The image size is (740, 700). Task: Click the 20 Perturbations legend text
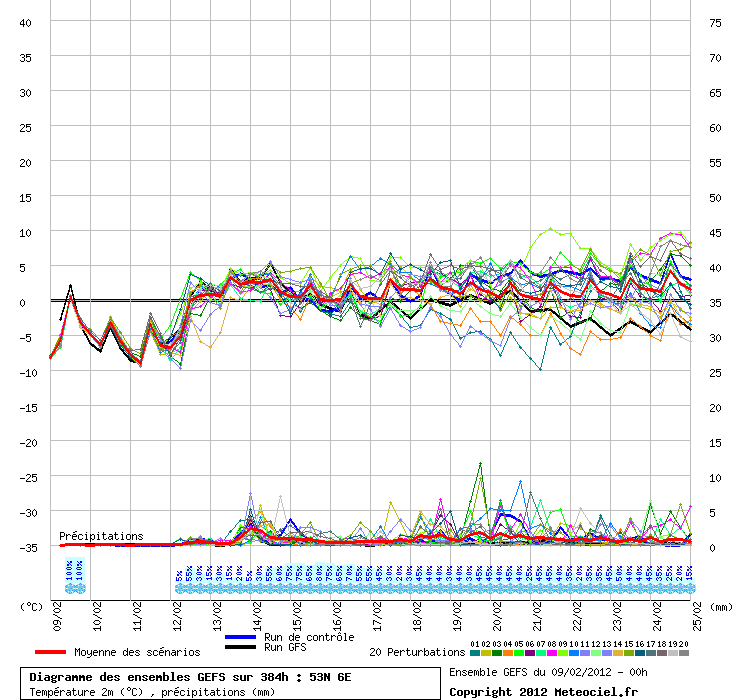pyautogui.click(x=417, y=652)
